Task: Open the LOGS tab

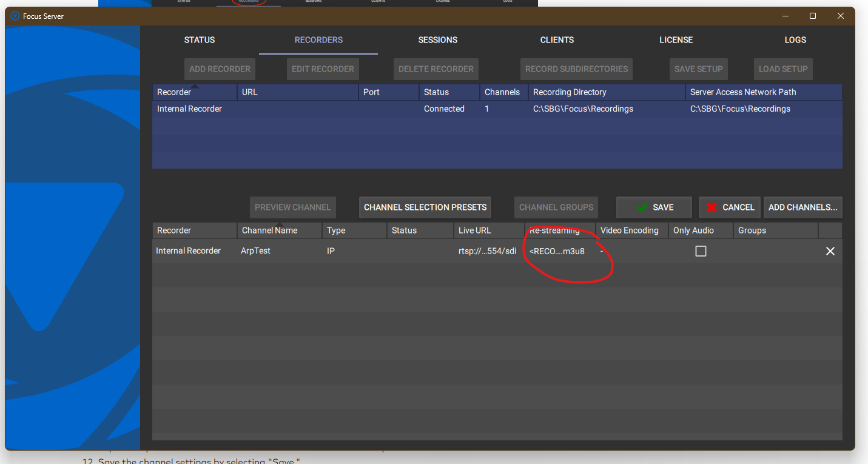Action: (795, 39)
